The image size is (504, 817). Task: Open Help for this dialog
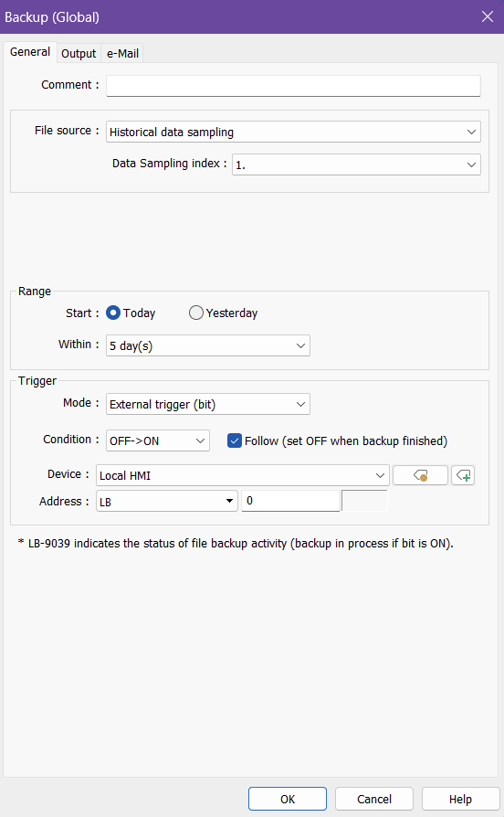click(x=460, y=799)
